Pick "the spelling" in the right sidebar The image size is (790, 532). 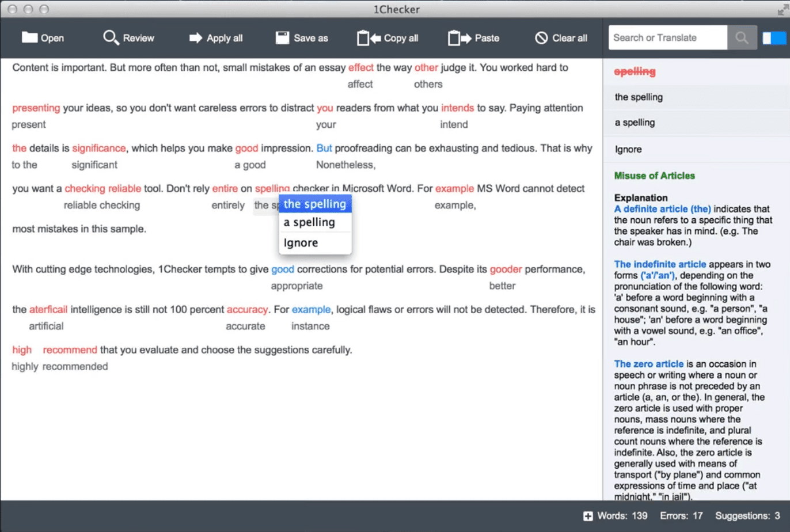click(639, 97)
